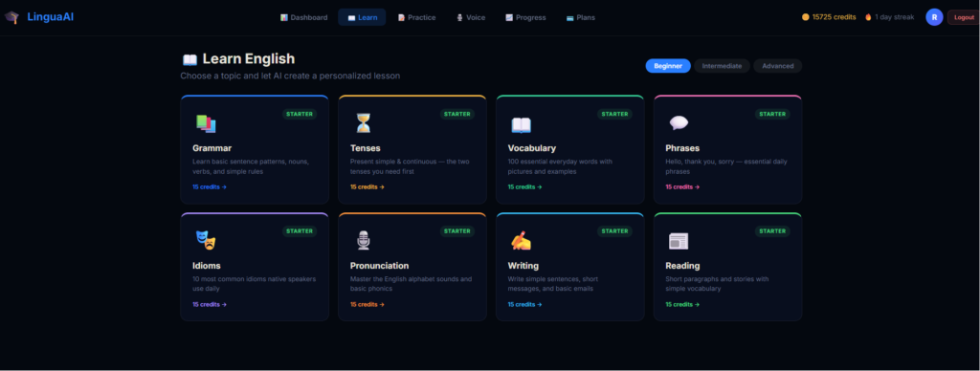This screenshot has height=371, width=980.
Task: Click the STARTER badge on Reading card
Action: (772, 231)
